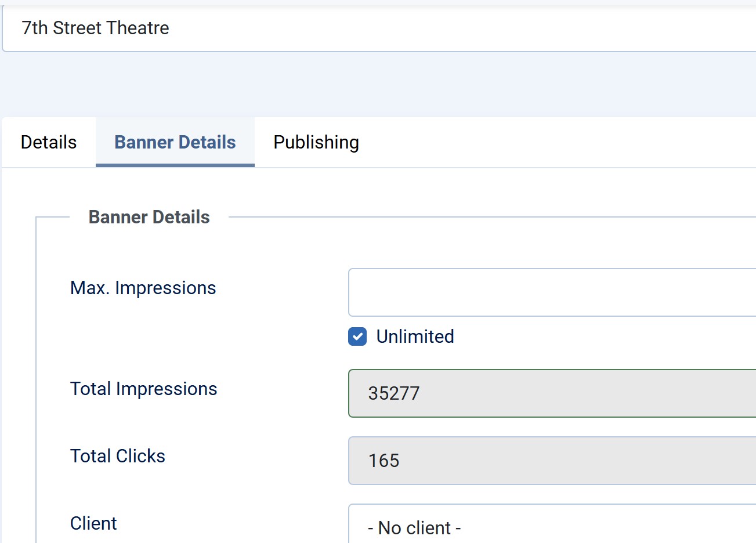Click the Total Impressions field showing 35277
This screenshot has height=543, width=756.
point(551,393)
